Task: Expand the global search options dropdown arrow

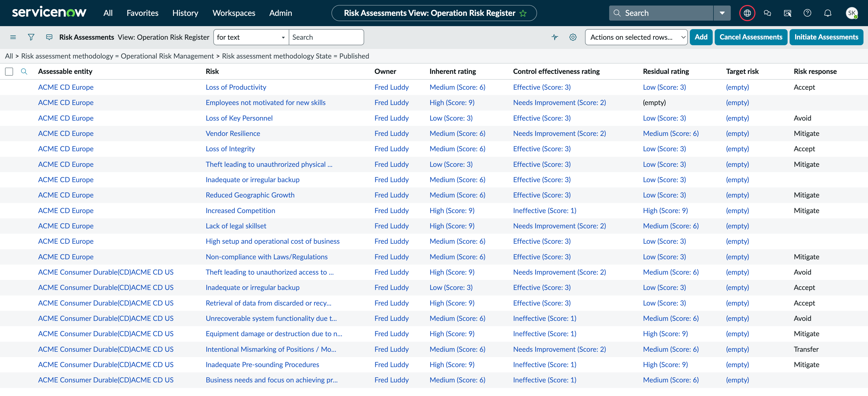Action: click(722, 13)
